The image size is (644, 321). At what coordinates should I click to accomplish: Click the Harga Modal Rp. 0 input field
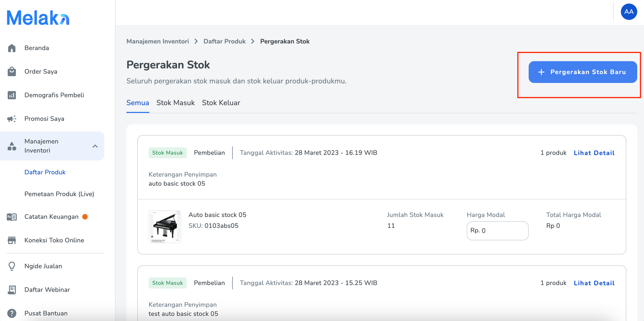(497, 231)
